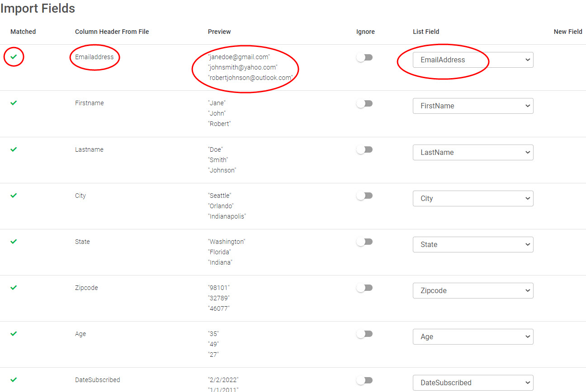This screenshot has height=392, width=586.
Task: Enable Ignore toggle for Firstname column
Action: click(364, 103)
